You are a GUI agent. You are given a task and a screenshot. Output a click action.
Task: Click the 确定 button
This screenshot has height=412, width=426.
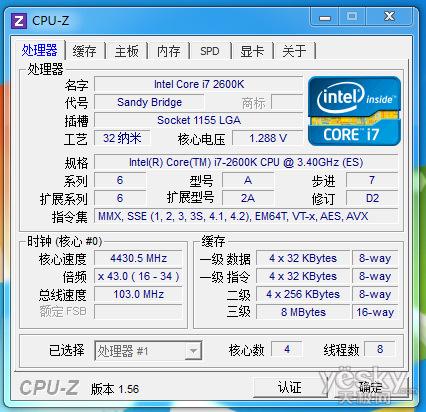(370, 387)
